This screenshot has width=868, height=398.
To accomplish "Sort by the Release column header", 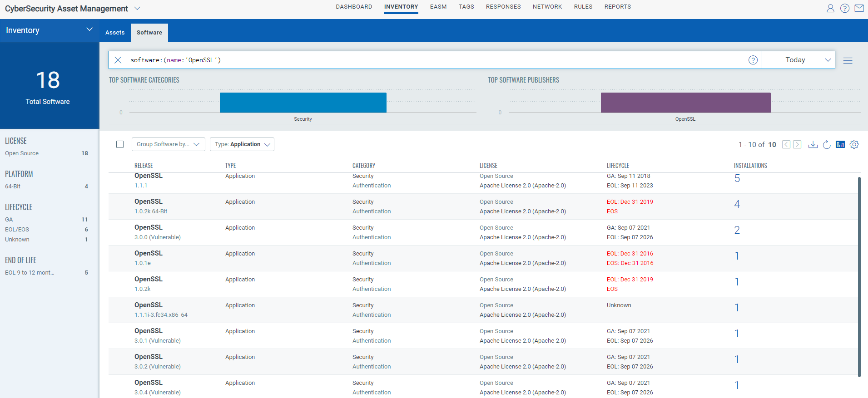I will pyautogui.click(x=144, y=166).
